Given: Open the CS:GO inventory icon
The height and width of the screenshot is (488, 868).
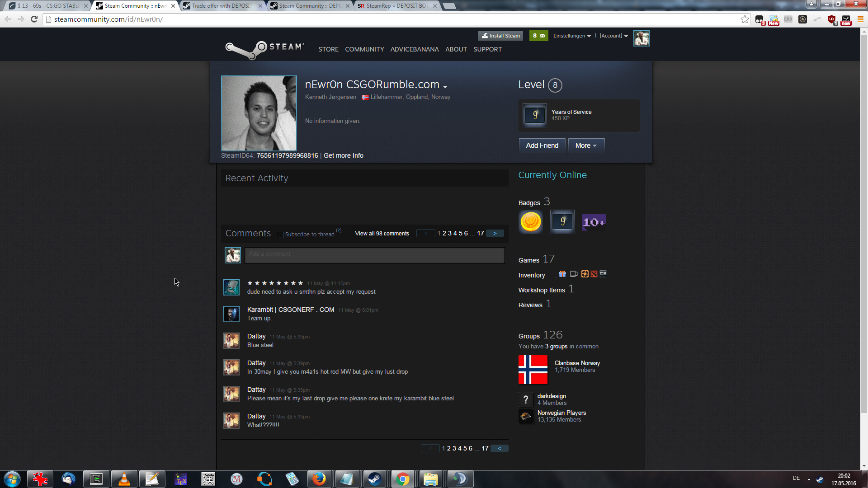Looking at the screenshot, I should tap(603, 274).
